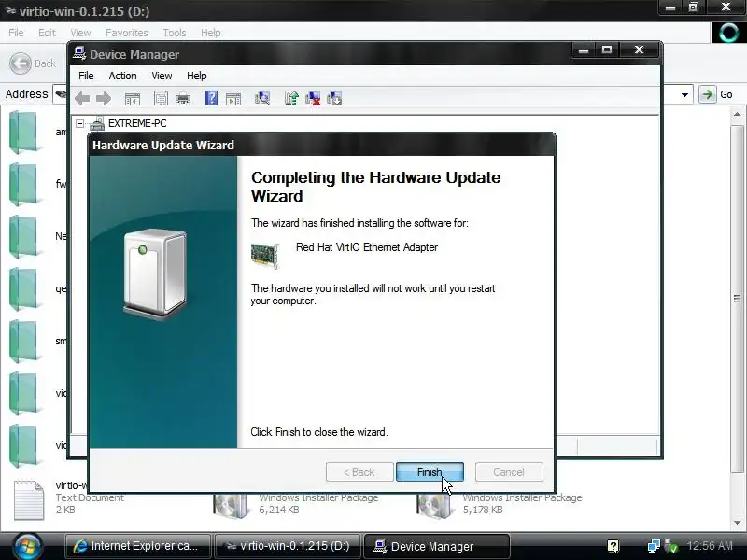
Task: Open the Edit menu in the explorer window
Action: point(47,33)
